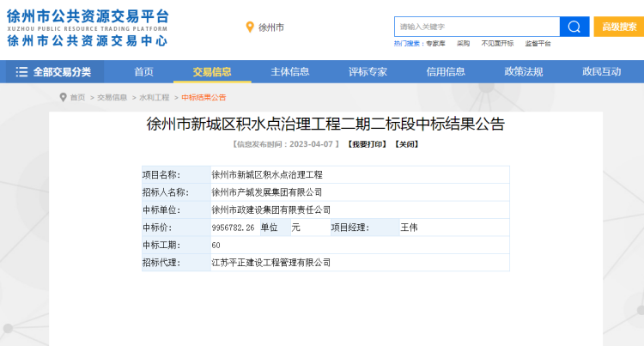644x346 pixels.
Task: Open the 评标专家 navigation item
Action: pyautogui.click(x=368, y=72)
